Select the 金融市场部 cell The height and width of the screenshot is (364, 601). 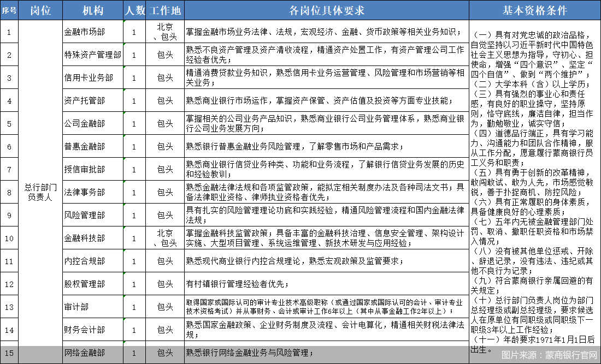coord(93,32)
